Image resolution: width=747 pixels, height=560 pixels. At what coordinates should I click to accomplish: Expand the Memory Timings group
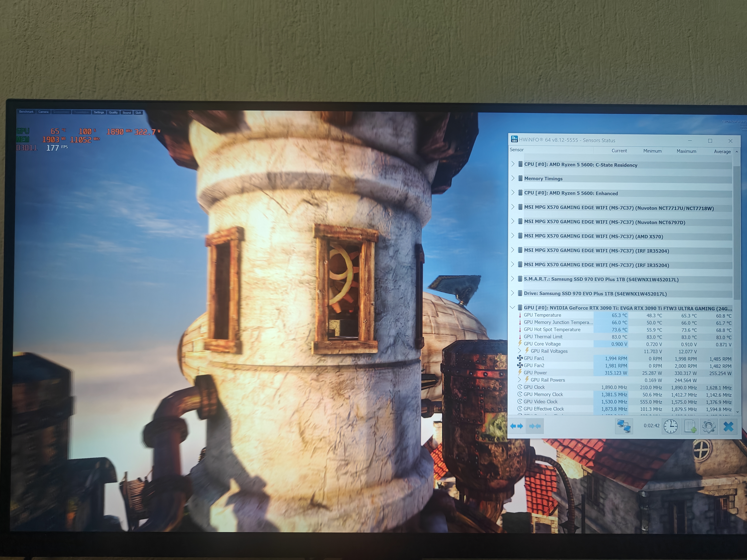[x=513, y=178]
